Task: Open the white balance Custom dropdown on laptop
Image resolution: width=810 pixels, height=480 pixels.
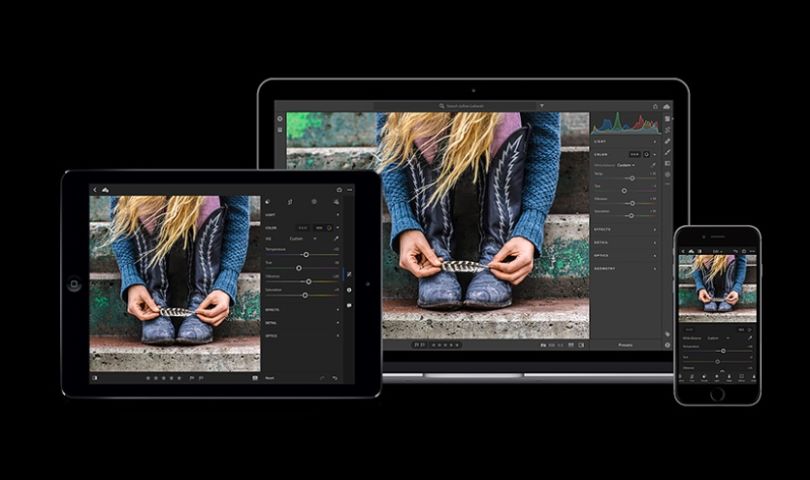Action: (626, 165)
